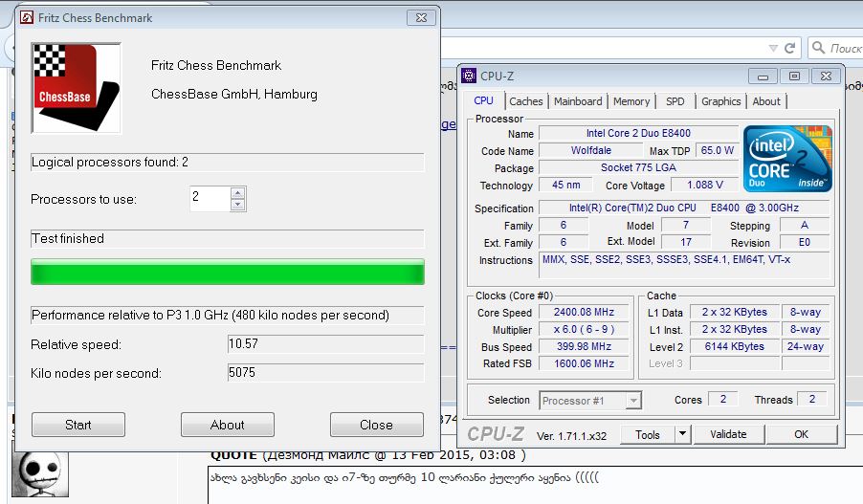Click the Tools button in CPU-Z
This screenshot has width=863, height=504.
(x=647, y=435)
